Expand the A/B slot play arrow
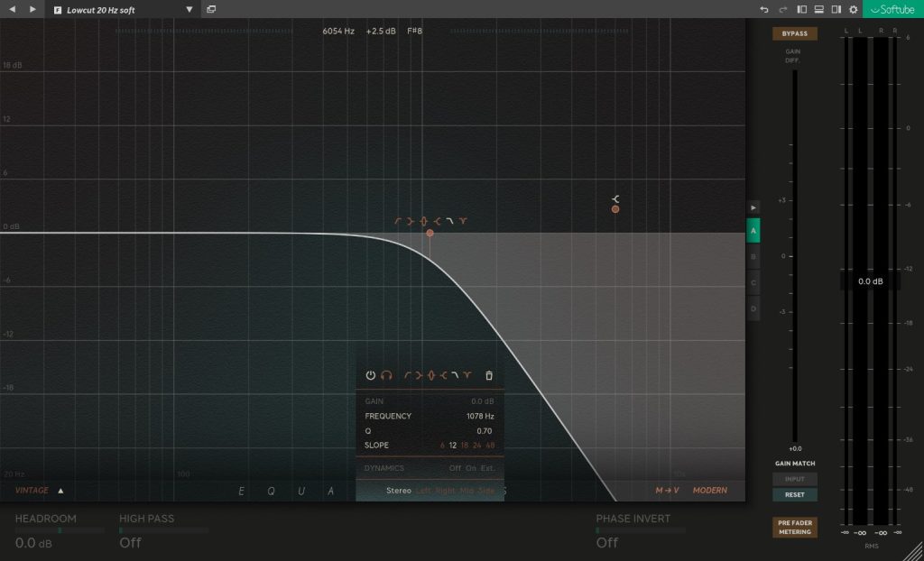924x561 pixels. tap(754, 207)
